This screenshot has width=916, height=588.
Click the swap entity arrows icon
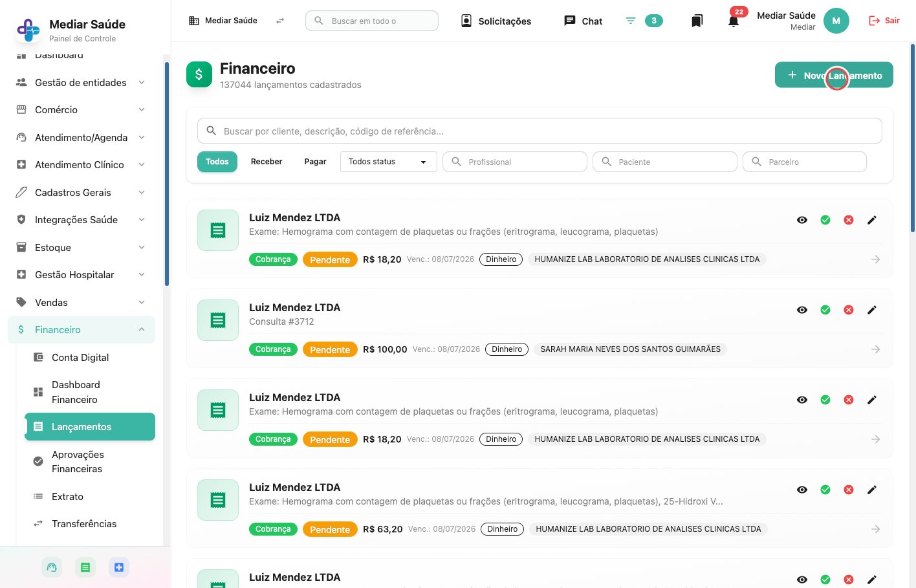[x=280, y=21]
